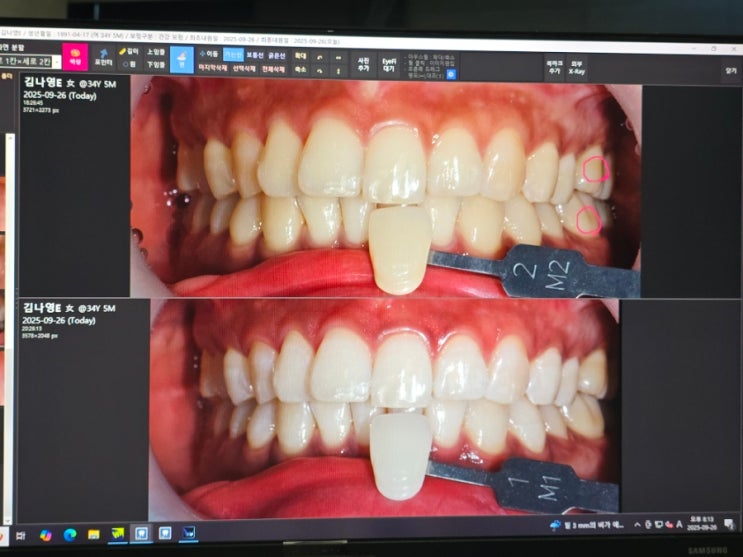Open Windows Task View icon in taskbar
Image resolution: width=743 pixels, height=557 pixels.
click(21, 536)
